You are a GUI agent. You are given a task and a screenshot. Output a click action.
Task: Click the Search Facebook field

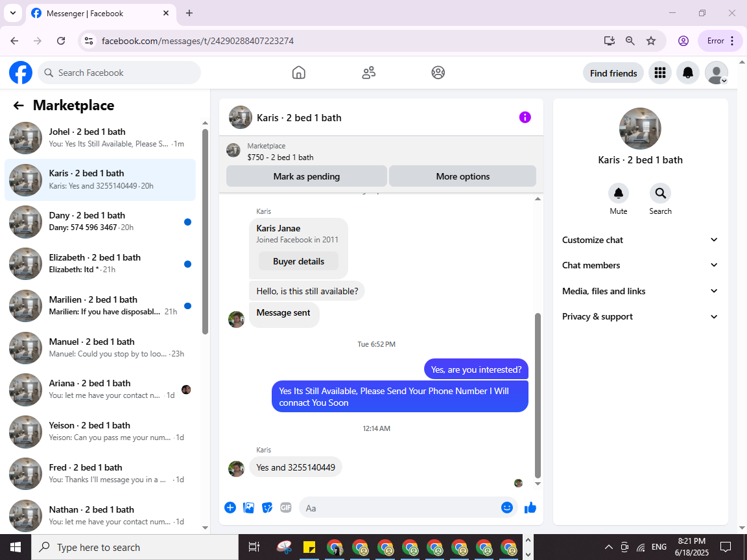(119, 73)
